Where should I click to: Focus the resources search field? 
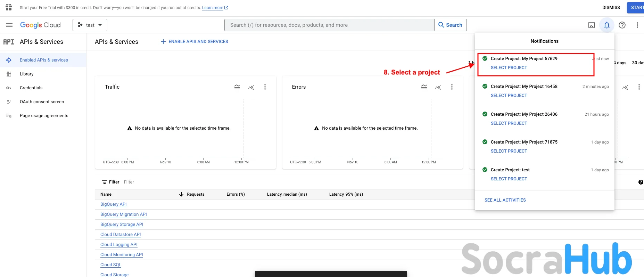pos(329,25)
